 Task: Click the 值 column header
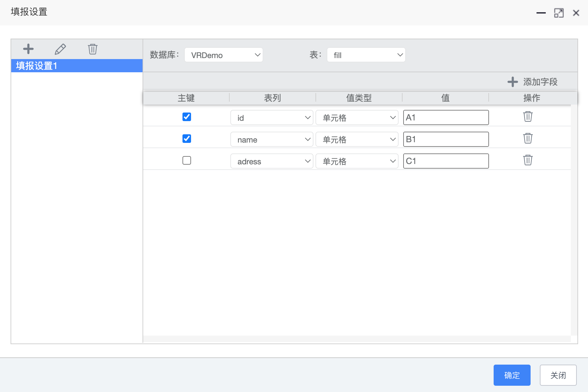pos(445,98)
